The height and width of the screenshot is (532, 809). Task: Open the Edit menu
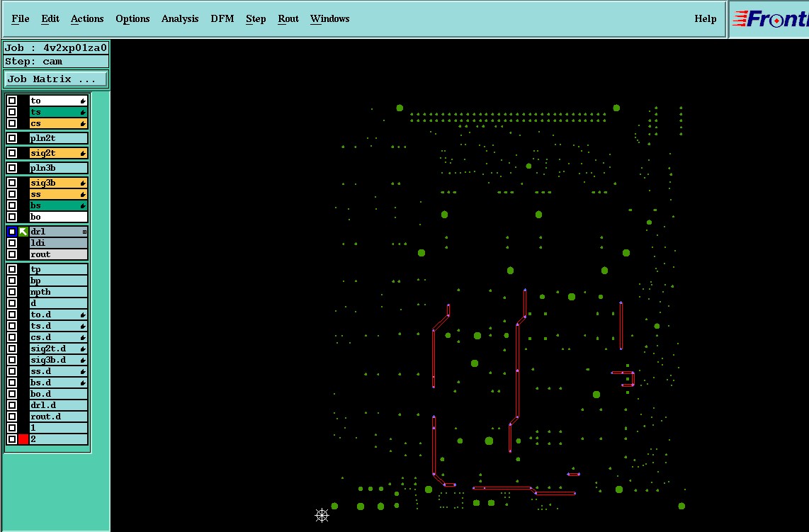tap(50, 18)
